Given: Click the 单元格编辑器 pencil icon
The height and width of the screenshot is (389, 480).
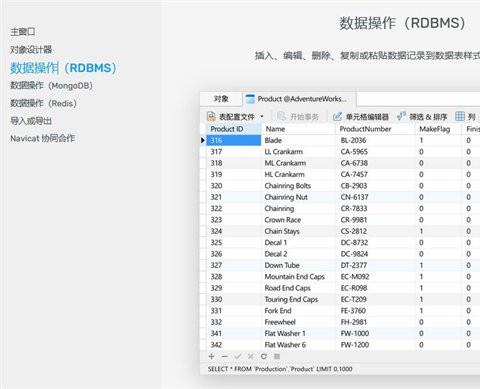Looking at the screenshot, I should click(x=337, y=116).
